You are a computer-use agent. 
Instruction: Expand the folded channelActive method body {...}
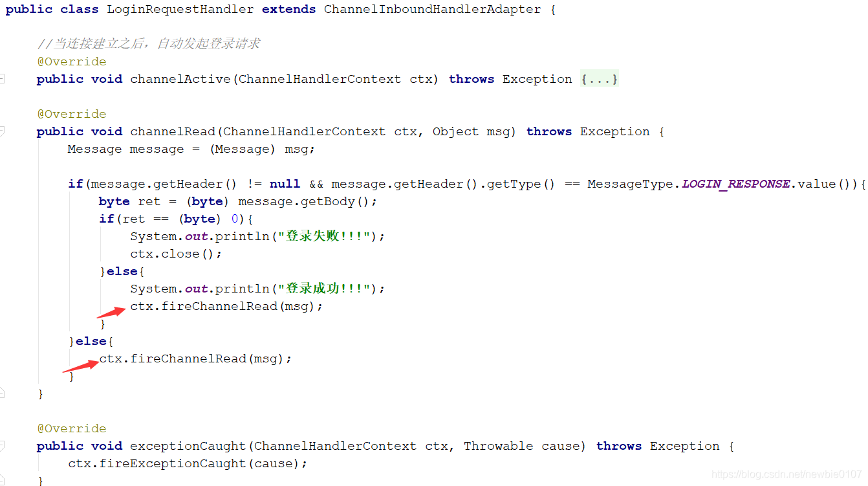pyautogui.click(x=600, y=79)
